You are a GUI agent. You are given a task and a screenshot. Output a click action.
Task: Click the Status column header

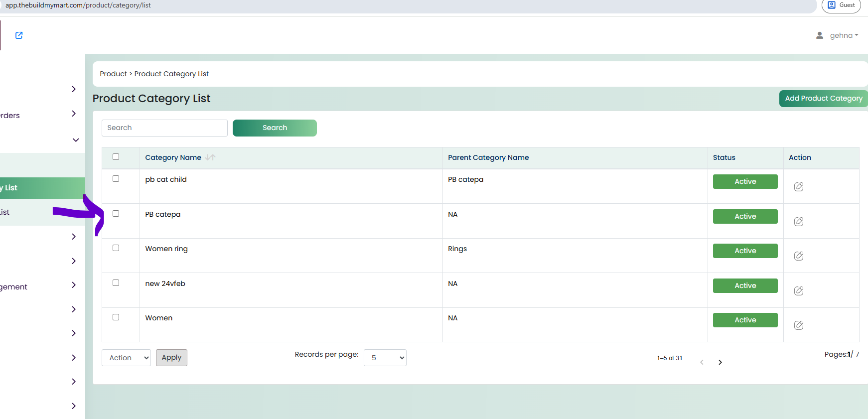724,157
